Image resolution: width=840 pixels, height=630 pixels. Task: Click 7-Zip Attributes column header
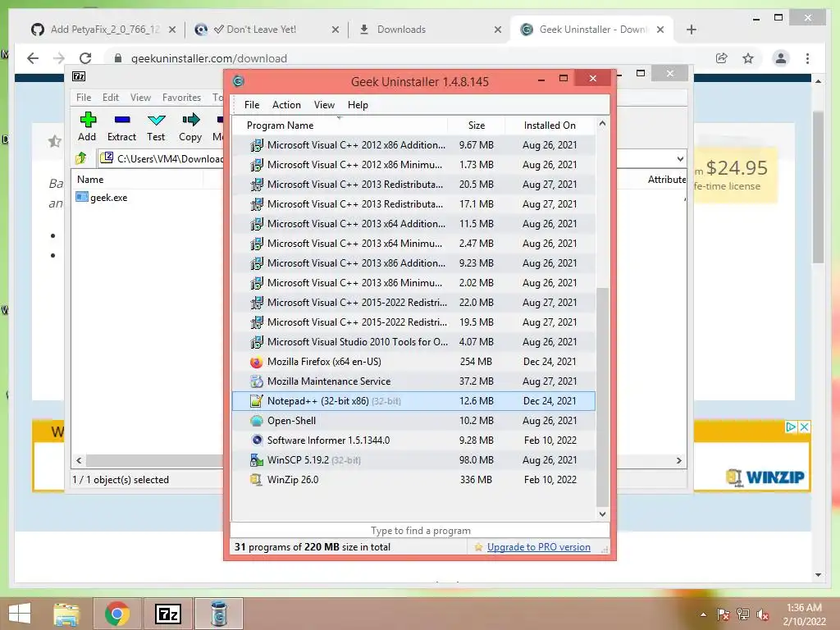click(x=666, y=180)
